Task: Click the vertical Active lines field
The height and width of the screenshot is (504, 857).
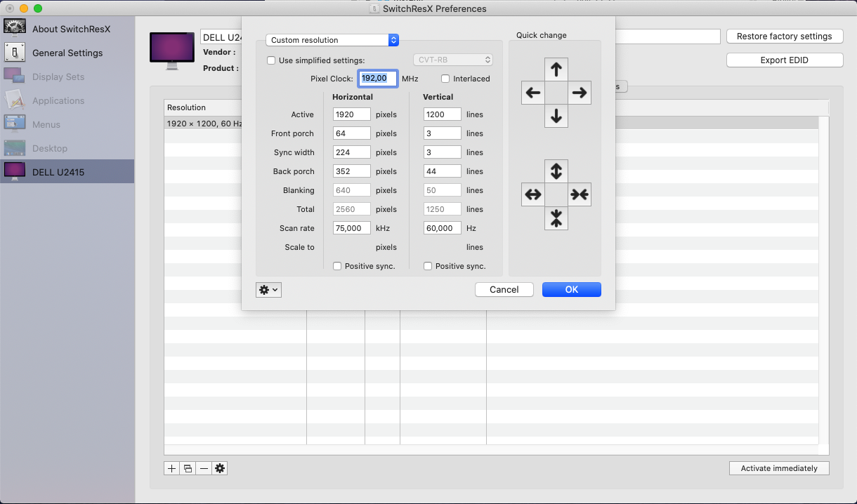Action: (x=443, y=114)
